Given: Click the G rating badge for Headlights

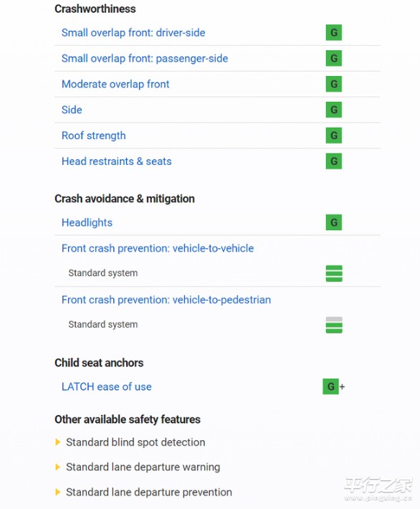Looking at the screenshot, I should pyautogui.click(x=334, y=222).
